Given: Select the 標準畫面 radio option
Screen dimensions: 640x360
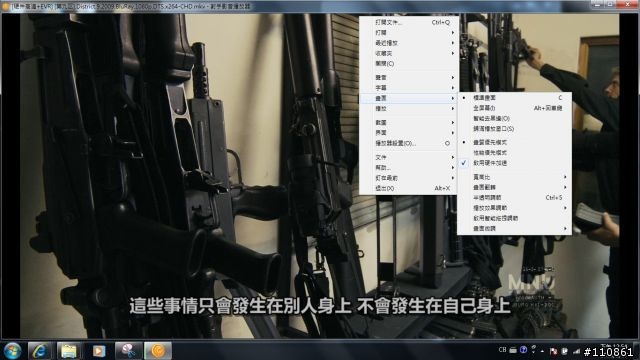Looking at the screenshot, I should pos(514,98).
